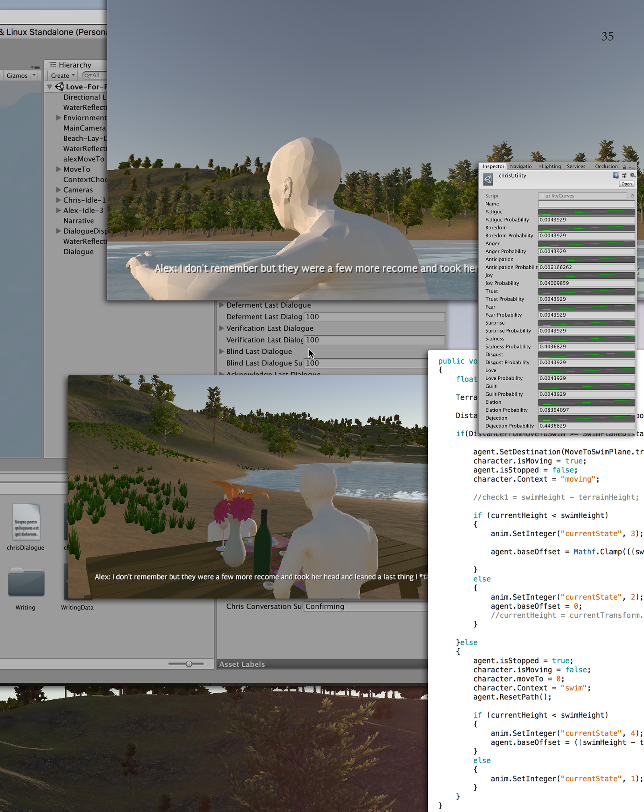Click the Love-For-F scene Unity icon
644x812 pixels.
click(60, 87)
